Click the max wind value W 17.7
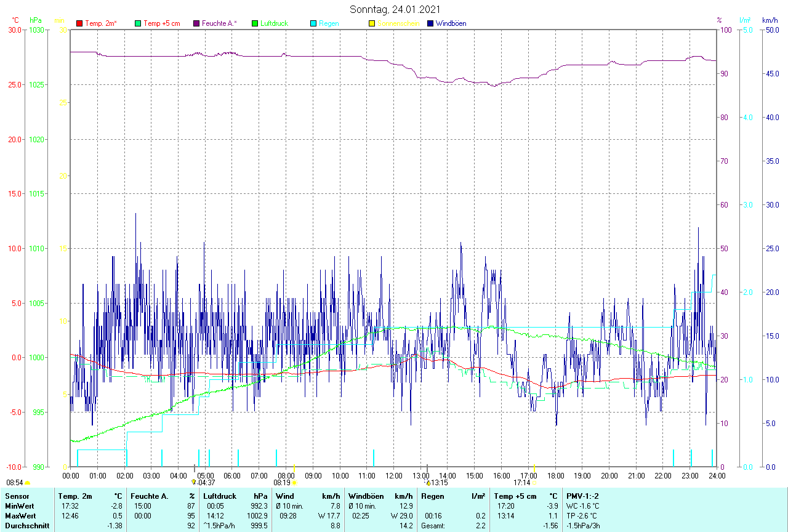 (x=329, y=515)
